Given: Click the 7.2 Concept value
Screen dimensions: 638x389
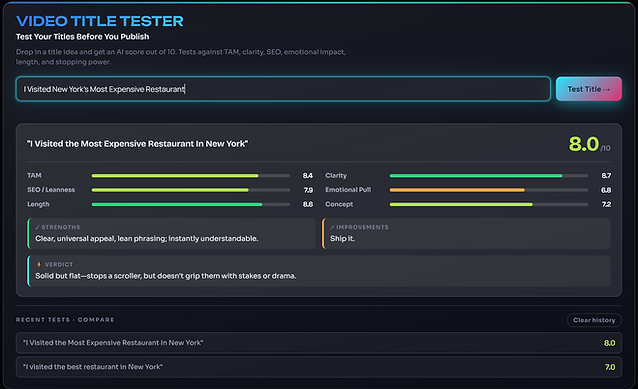Looking at the screenshot, I should tap(606, 204).
